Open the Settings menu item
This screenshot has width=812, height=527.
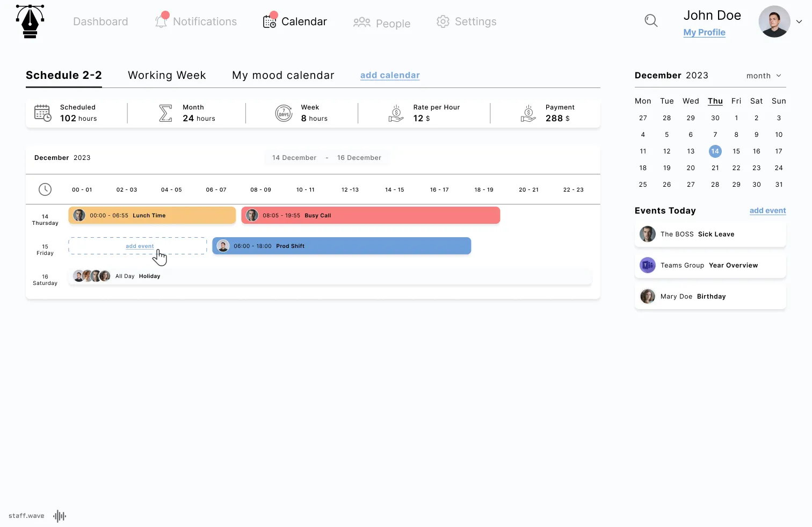[x=476, y=21]
